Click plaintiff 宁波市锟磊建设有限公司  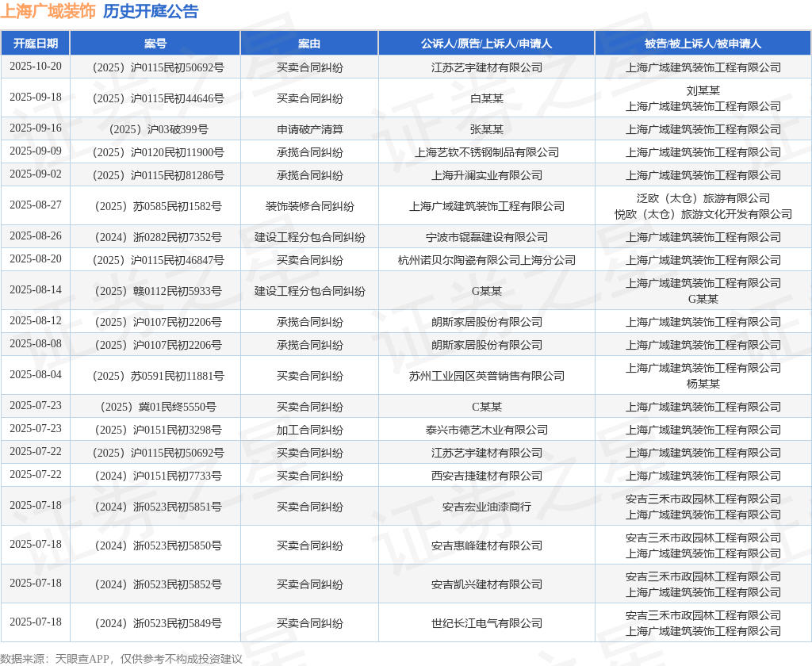(486, 237)
